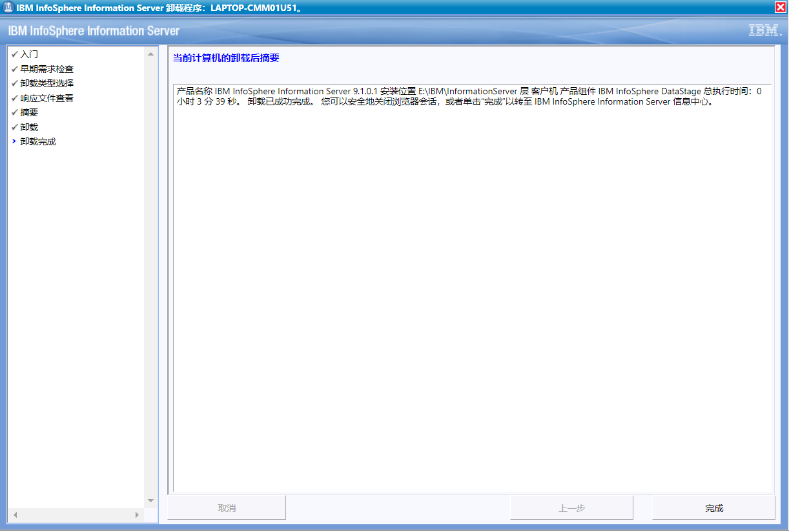Click sidebar scroll up arrow
The image size is (789, 532).
pos(151,54)
